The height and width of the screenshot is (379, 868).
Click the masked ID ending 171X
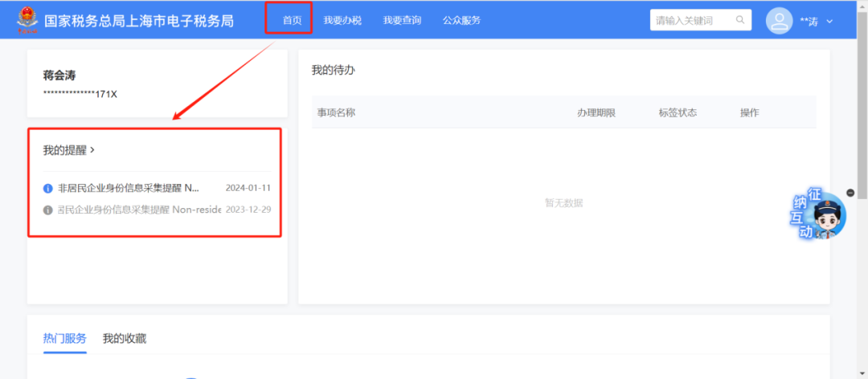pyautogui.click(x=80, y=94)
